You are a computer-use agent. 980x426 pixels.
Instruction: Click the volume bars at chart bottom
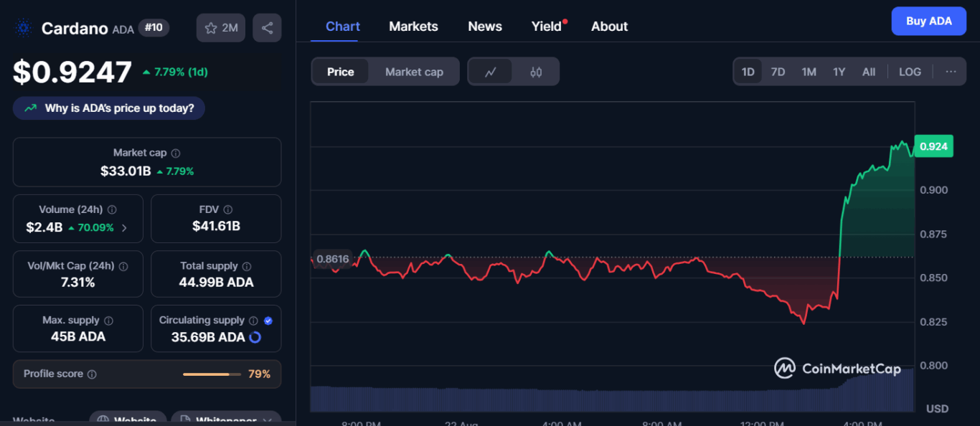tap(613, 399)
